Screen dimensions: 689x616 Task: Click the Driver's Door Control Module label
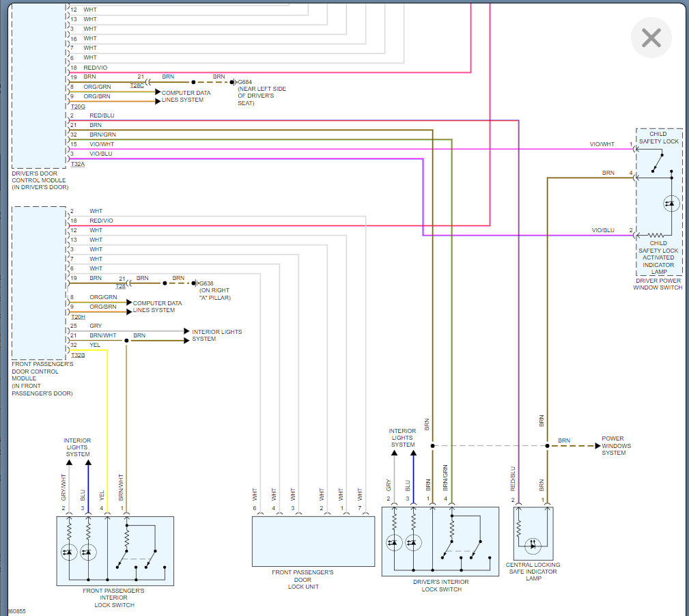pos(40,180)
